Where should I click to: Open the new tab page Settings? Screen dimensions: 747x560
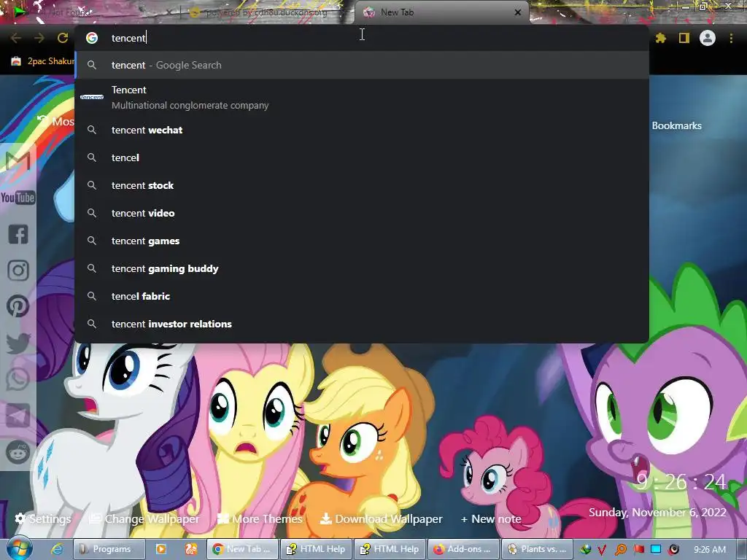pos(43,518)
